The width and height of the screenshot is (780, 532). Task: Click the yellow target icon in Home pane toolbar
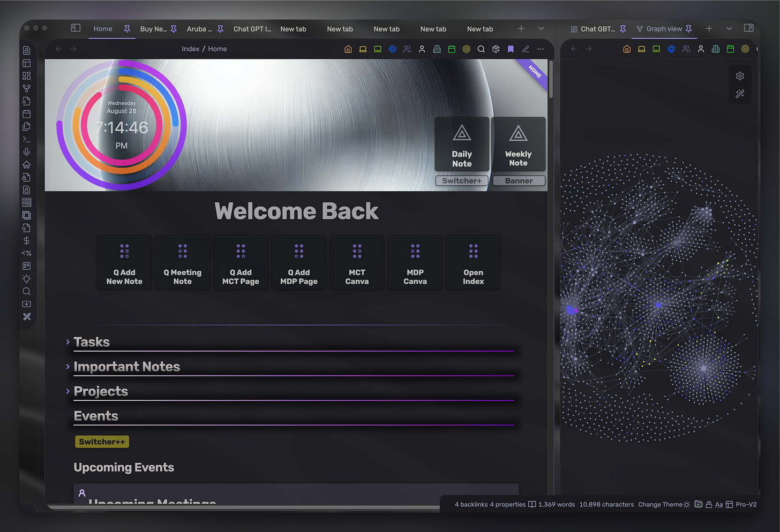click(x=467, y=49)
